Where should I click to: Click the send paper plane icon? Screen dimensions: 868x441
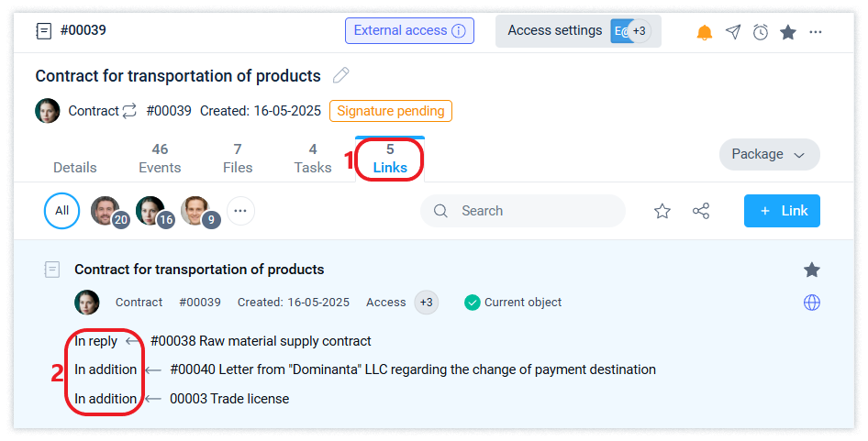(x=732, y=32)
